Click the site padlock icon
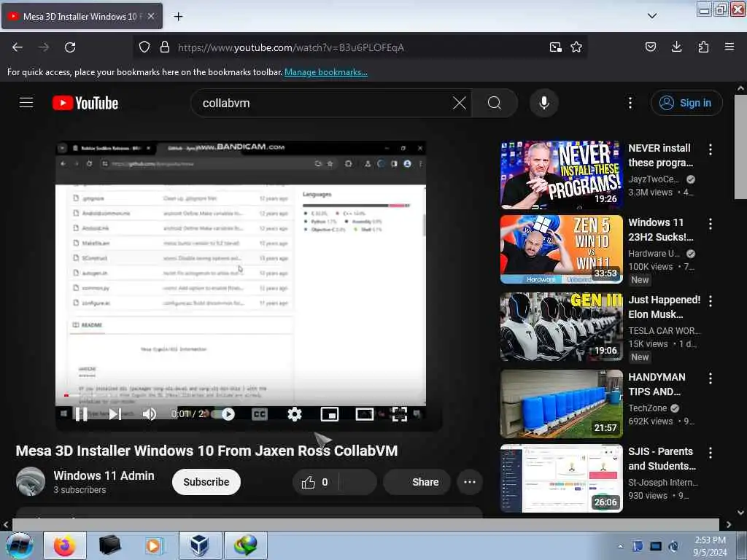The image size is (747, 560). tap(165, 47)
